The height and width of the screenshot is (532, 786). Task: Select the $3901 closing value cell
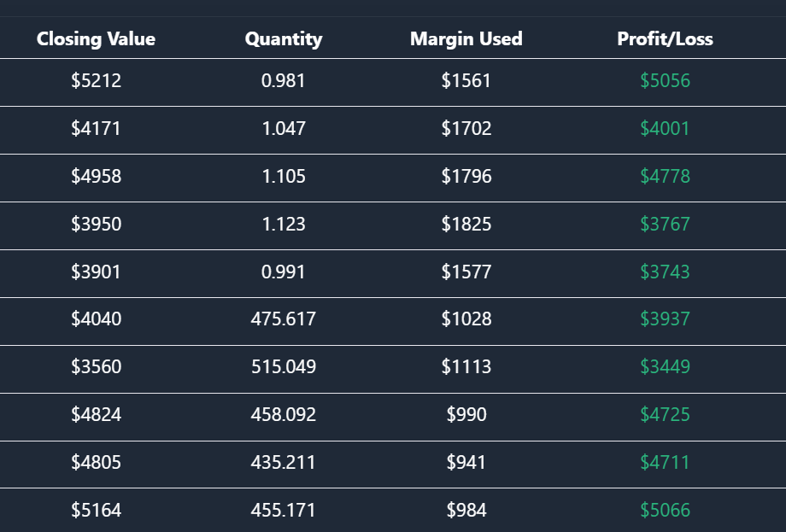(97, 272)
